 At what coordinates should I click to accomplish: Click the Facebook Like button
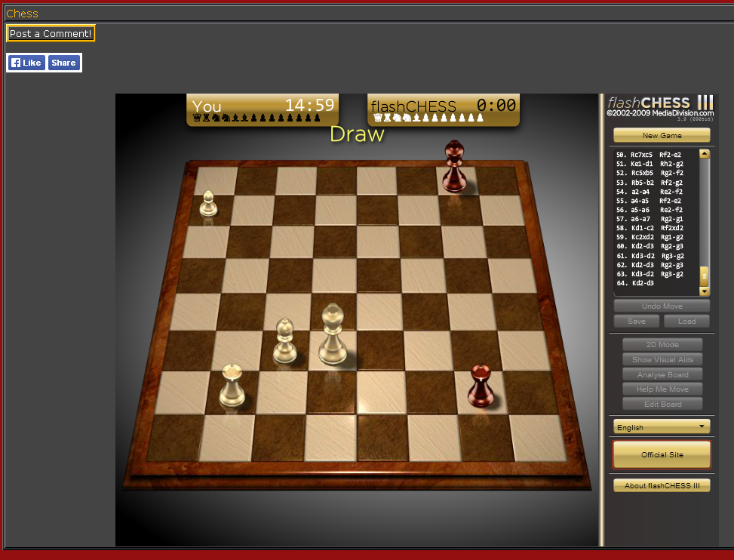[26, 63]
